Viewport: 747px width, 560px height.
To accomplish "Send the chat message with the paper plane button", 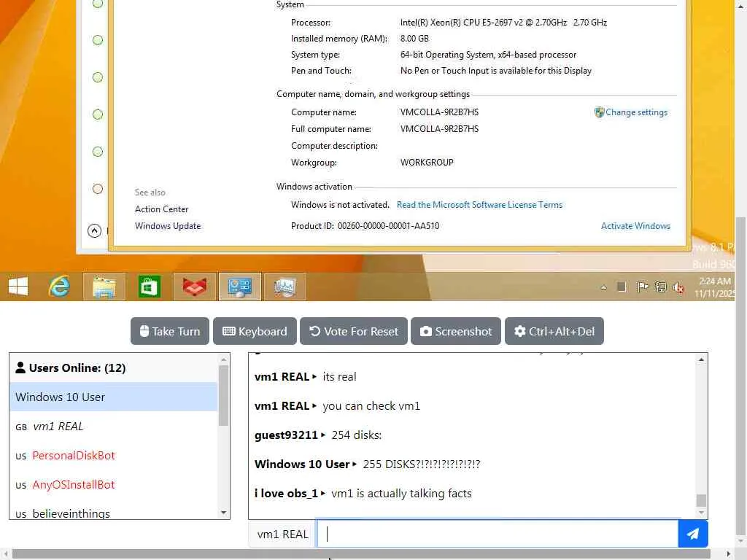I will pyautogui.click(x=693, y=534).
